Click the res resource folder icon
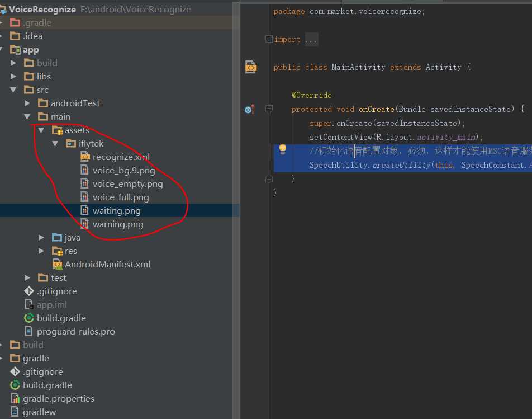This screenshot has width=532, height=419. coord(58,251)
